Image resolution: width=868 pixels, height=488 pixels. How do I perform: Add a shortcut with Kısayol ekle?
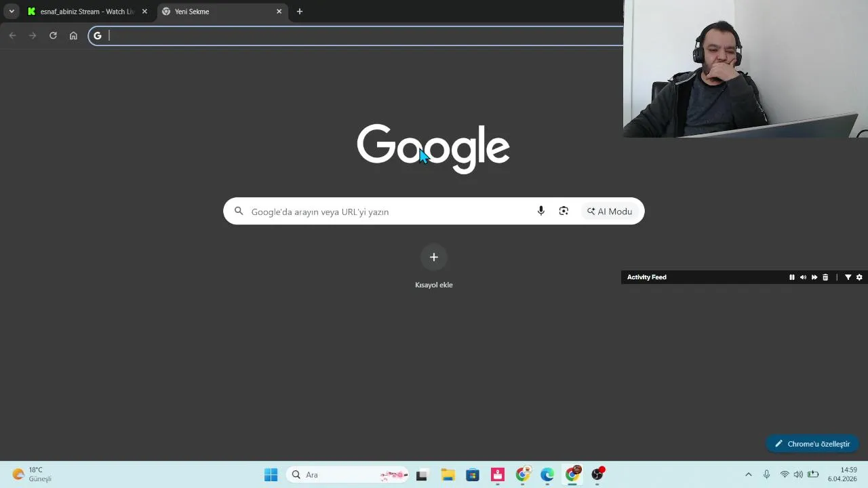434,266
